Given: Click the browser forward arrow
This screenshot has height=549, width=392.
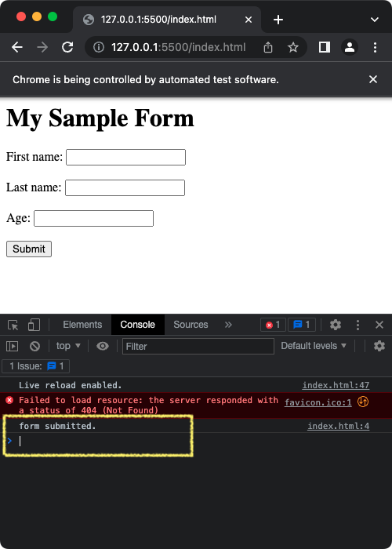Looking at the screenshot, I should 42,47.
